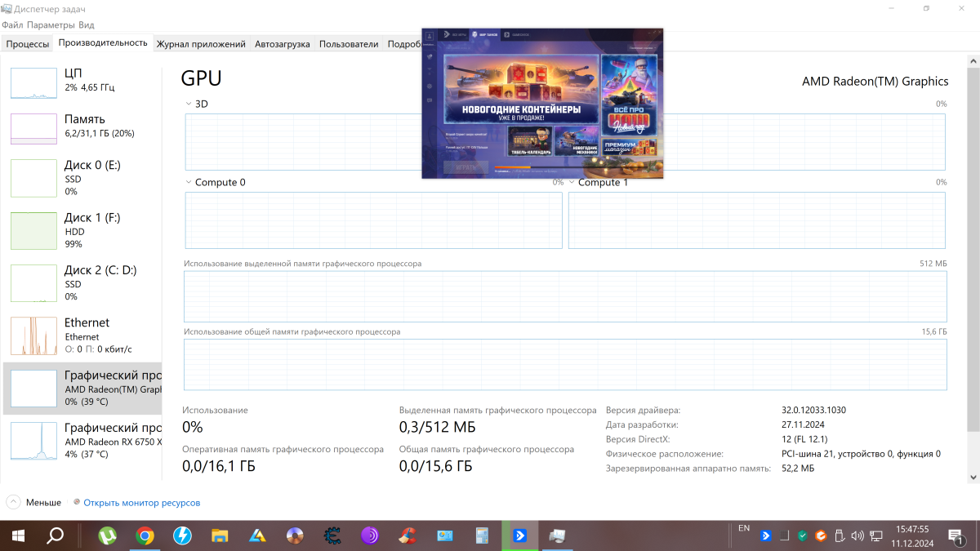This screenshot has width=980, height=551.
Task: Launch uTorrent from the taskbar
Action: 107,536
